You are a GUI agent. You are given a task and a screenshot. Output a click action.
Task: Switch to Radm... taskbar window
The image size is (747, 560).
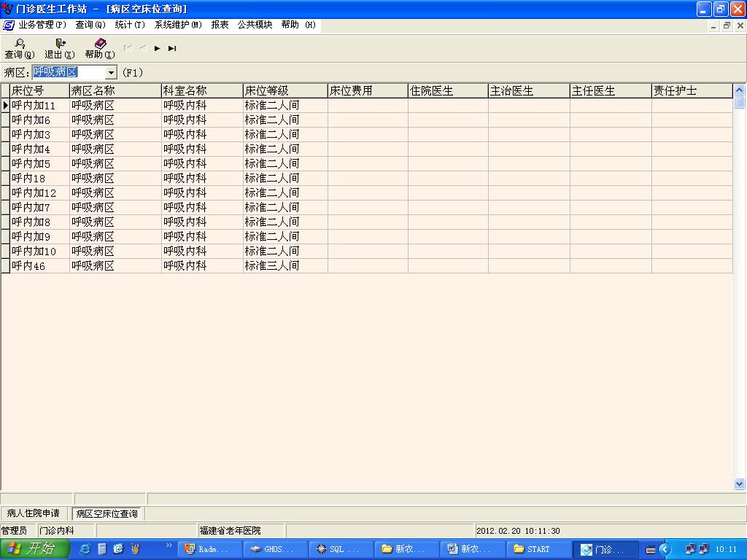point(209,549)
